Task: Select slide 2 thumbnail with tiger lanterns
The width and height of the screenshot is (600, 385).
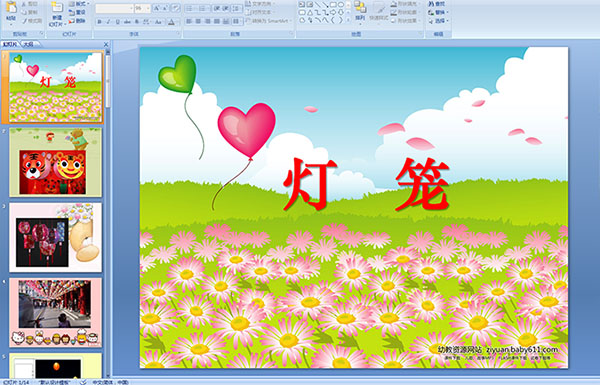Action: tap(55, 162)
